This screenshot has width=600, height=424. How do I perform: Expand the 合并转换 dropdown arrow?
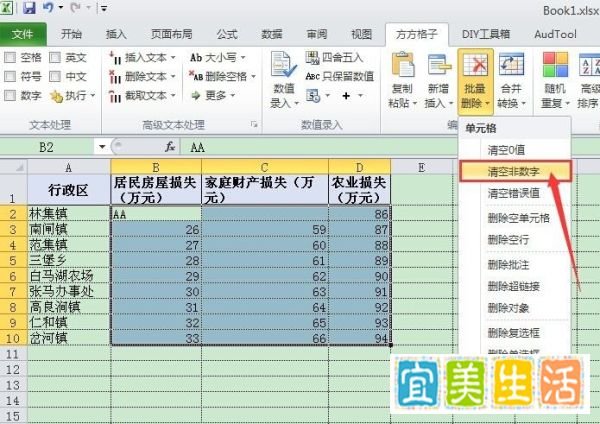click(523, 103)
